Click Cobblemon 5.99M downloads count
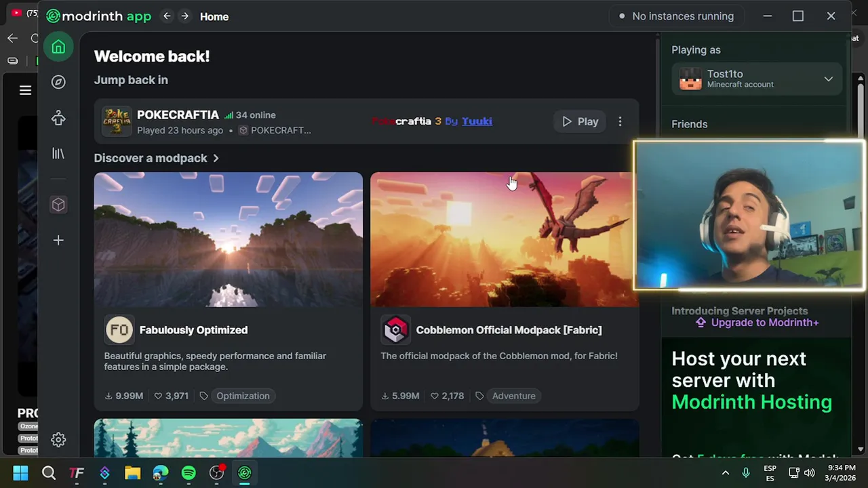Screen dimensions: 868x488 pyautogui.click(x=400, y=396)
